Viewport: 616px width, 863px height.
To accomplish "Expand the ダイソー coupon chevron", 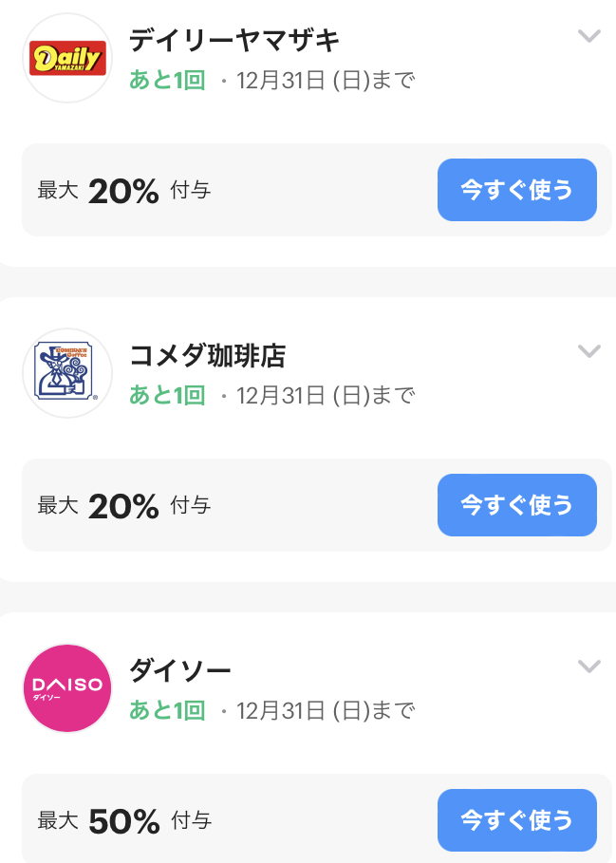I will click(x=589, y=666).
